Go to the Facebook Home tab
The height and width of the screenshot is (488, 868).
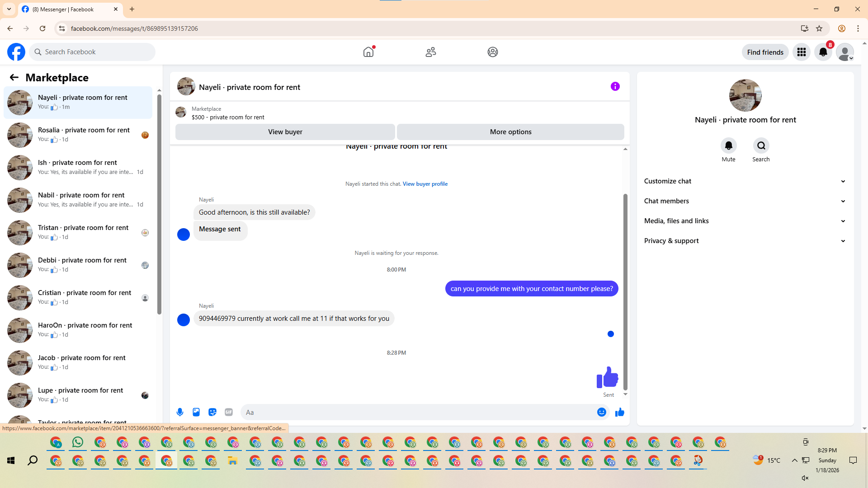coord(368,52)
